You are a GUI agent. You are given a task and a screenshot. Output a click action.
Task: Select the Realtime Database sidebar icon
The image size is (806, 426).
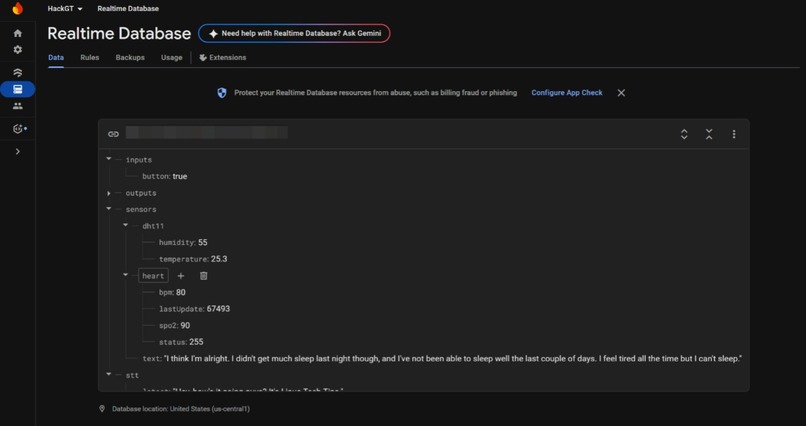(17, 89)
